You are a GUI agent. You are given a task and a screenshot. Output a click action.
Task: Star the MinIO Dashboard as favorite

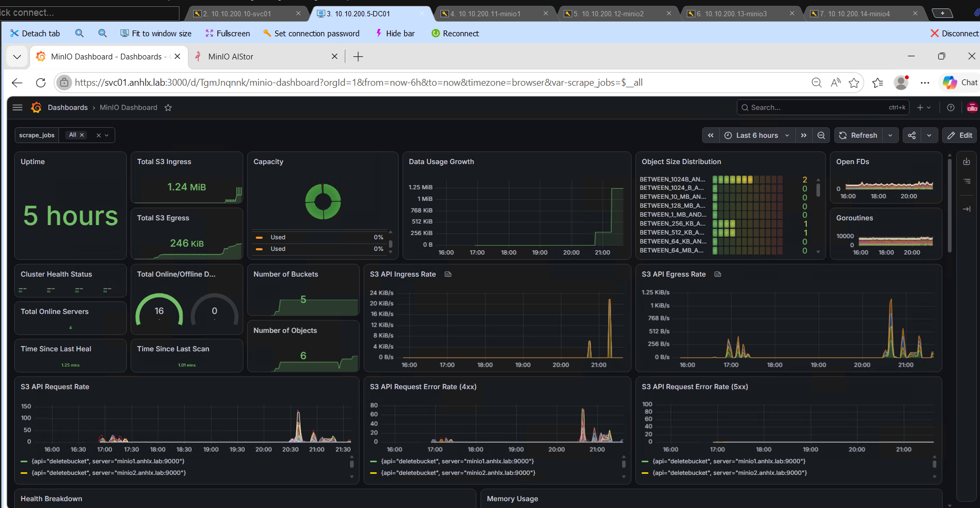point(168,108)
